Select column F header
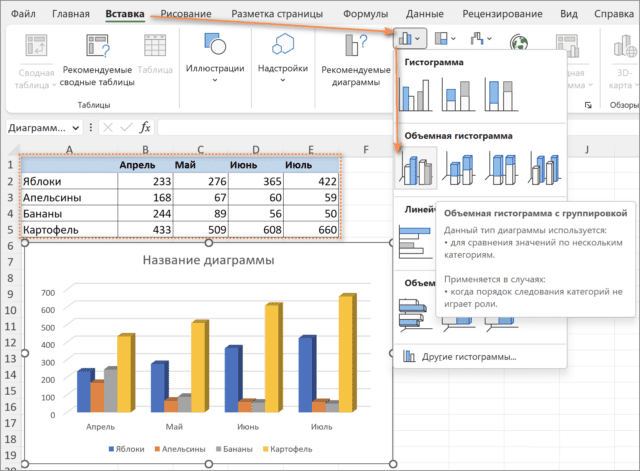This screenshot has height=471, width=640. (365, 149)
